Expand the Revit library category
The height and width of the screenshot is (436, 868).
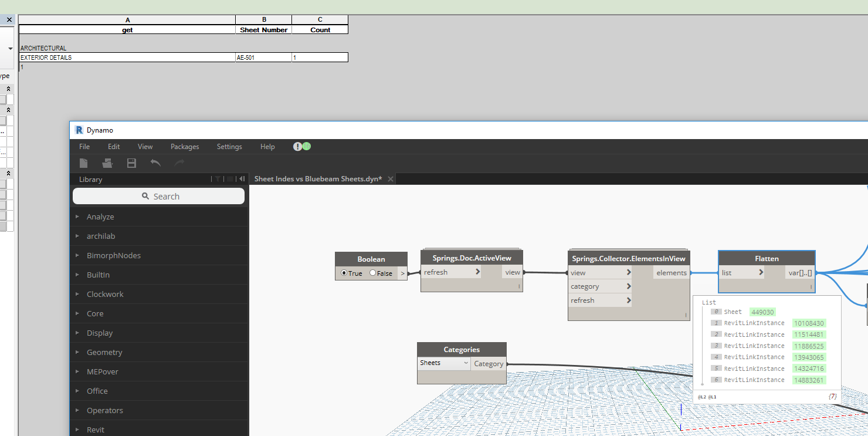pos(77,430)
